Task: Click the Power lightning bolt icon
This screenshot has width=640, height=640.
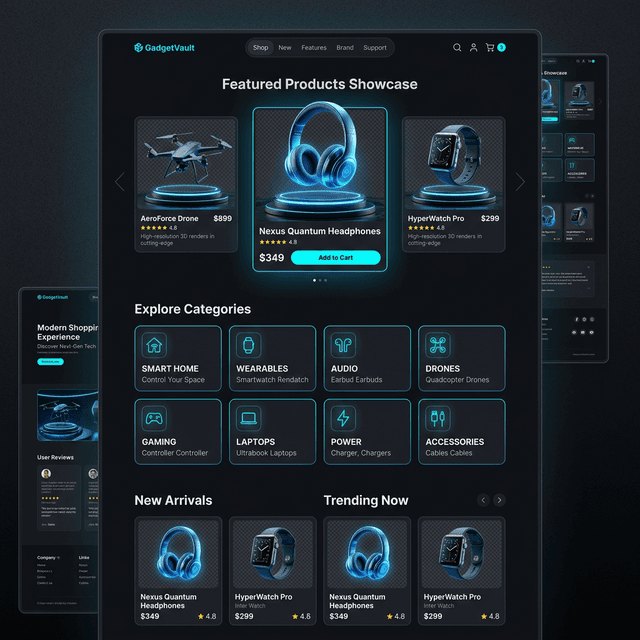Action: pos(343,418)
